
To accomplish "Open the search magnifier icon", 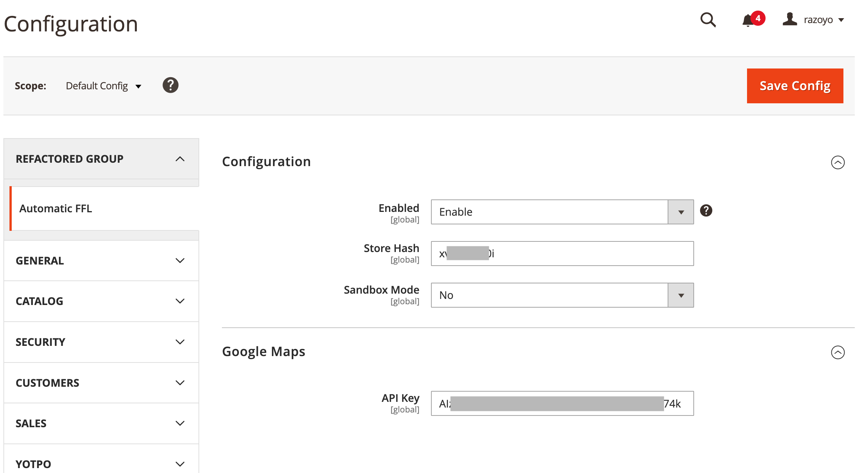I will tap(708, 20).
